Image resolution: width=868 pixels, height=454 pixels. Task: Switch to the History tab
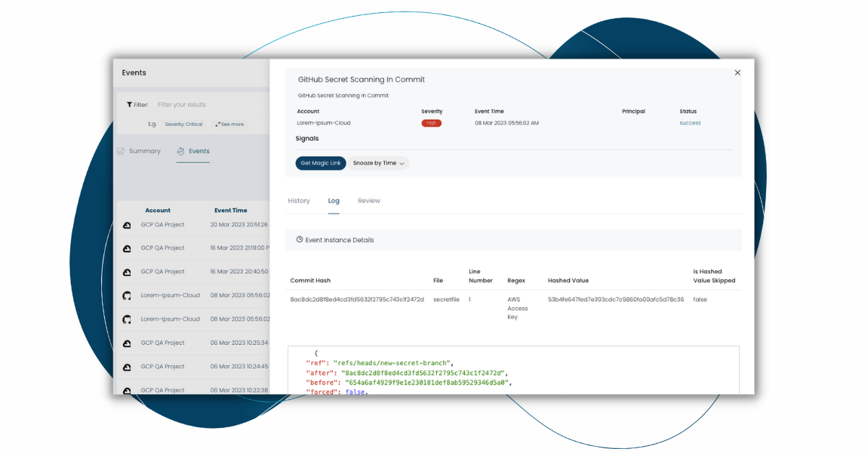[x=299, y=201]
